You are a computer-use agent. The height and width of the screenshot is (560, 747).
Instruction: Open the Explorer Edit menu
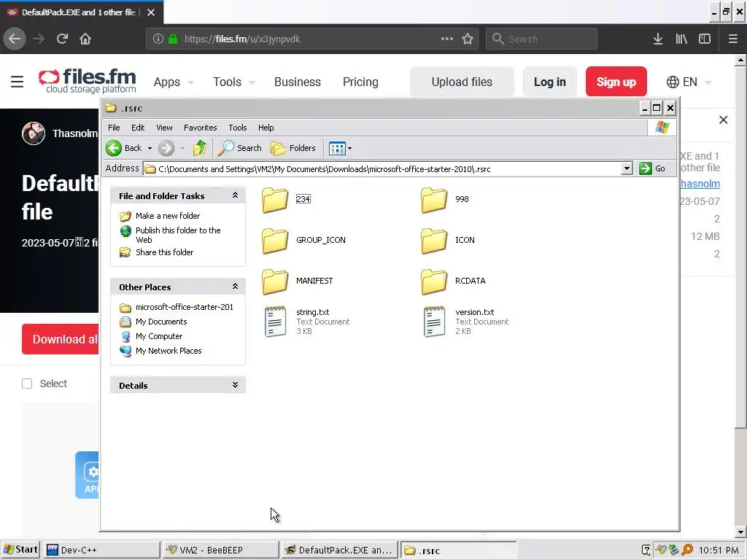pos(138,128)
